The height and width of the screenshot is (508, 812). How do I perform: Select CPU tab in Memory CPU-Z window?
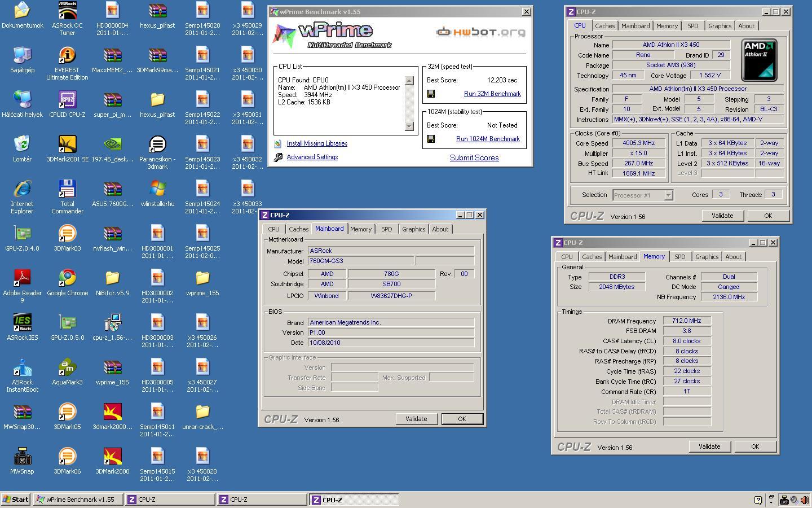(567, 257)
